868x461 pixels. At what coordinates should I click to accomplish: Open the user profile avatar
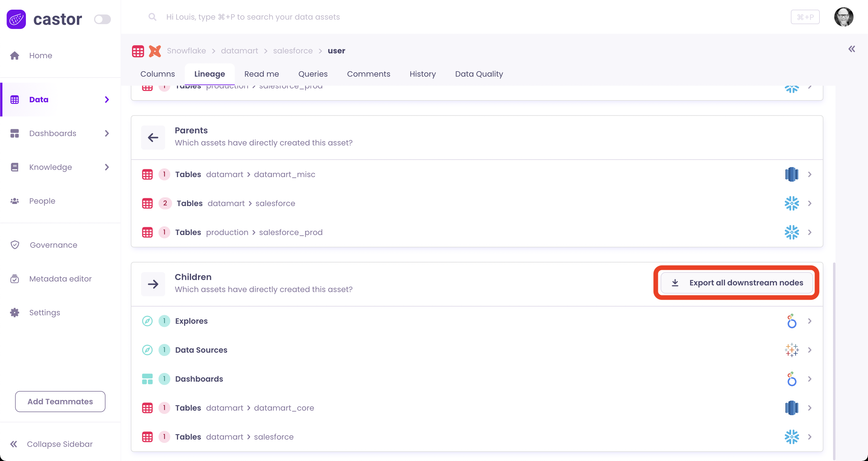click(x=843, y=17)
